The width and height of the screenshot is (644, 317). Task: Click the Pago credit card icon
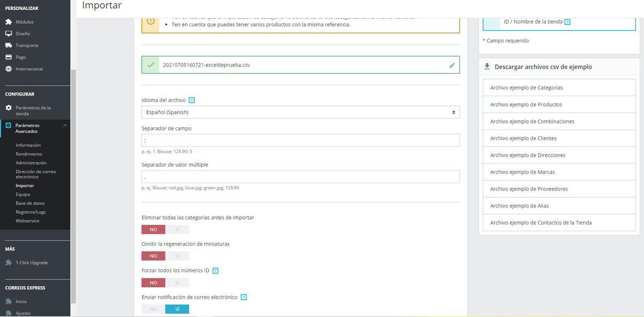click(x=9, y=57)
